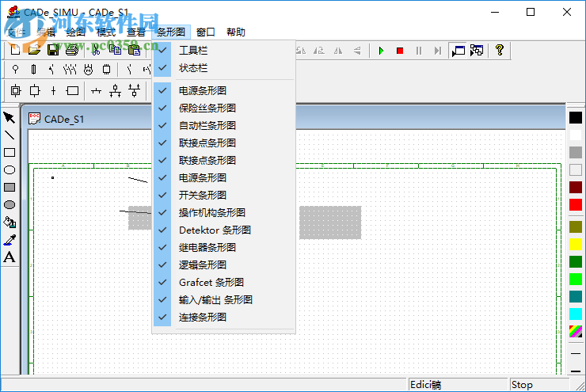Click the CADe_S1 document title bar
The image size is (586, 392).
tap(295, 119)
